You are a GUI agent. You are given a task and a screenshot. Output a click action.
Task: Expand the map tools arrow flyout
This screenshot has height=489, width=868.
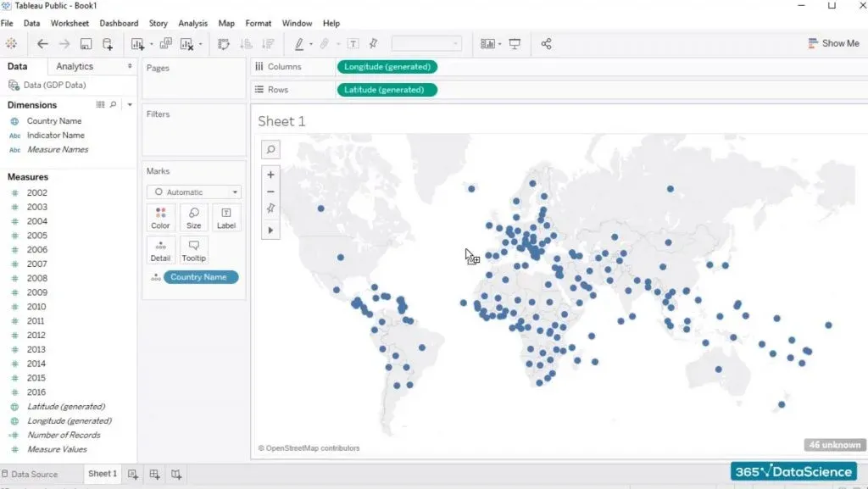point(270,230)
